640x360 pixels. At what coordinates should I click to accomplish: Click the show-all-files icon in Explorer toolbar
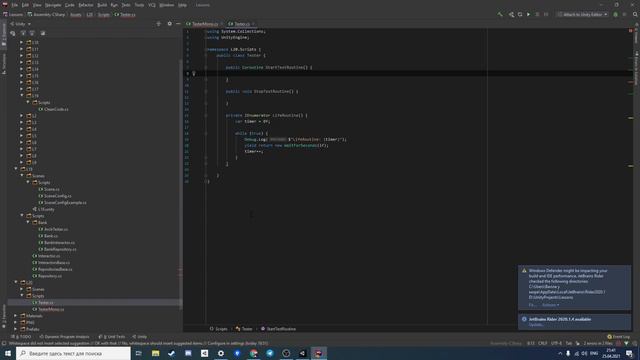click(x=42, y=33)
